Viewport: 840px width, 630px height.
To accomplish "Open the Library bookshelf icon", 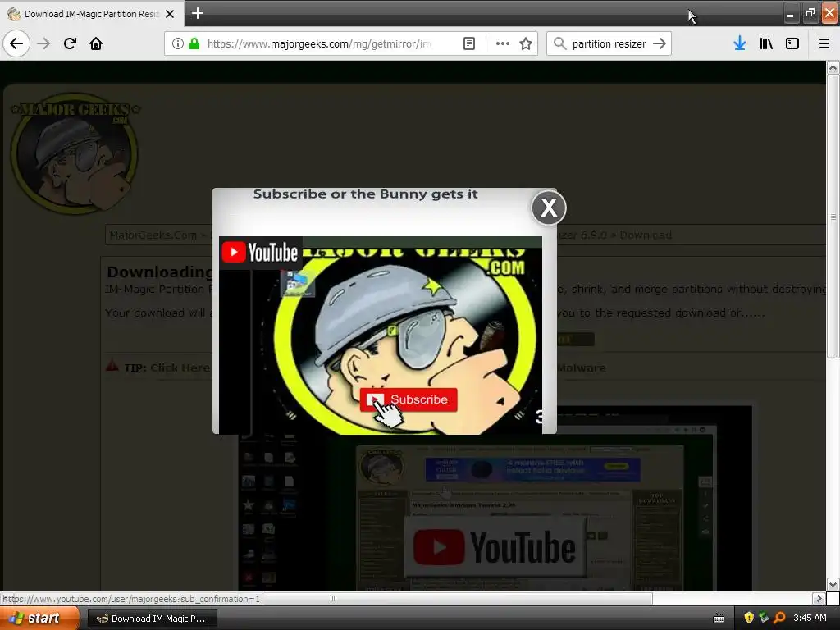I will pyautogui.click(x=766, y=43).
